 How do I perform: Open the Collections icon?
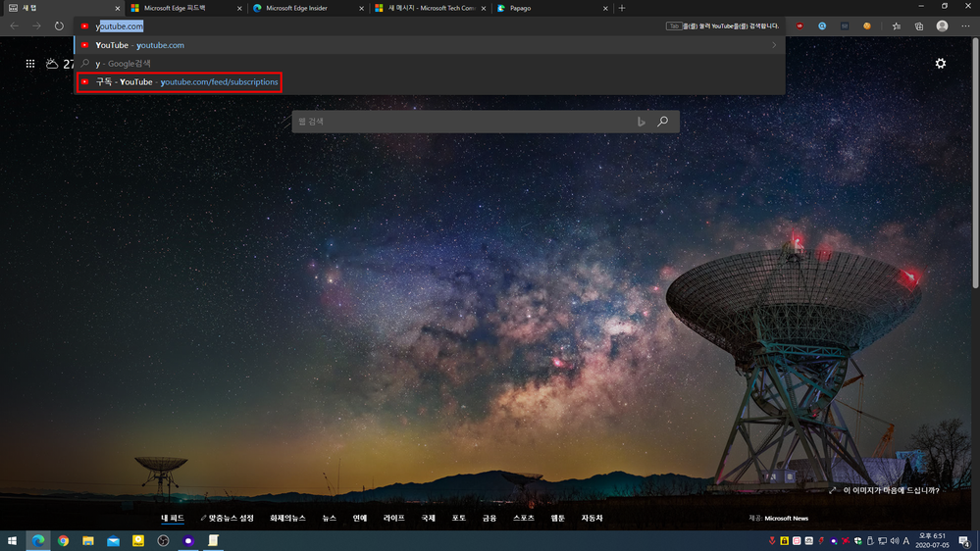[x=919, y=26]
